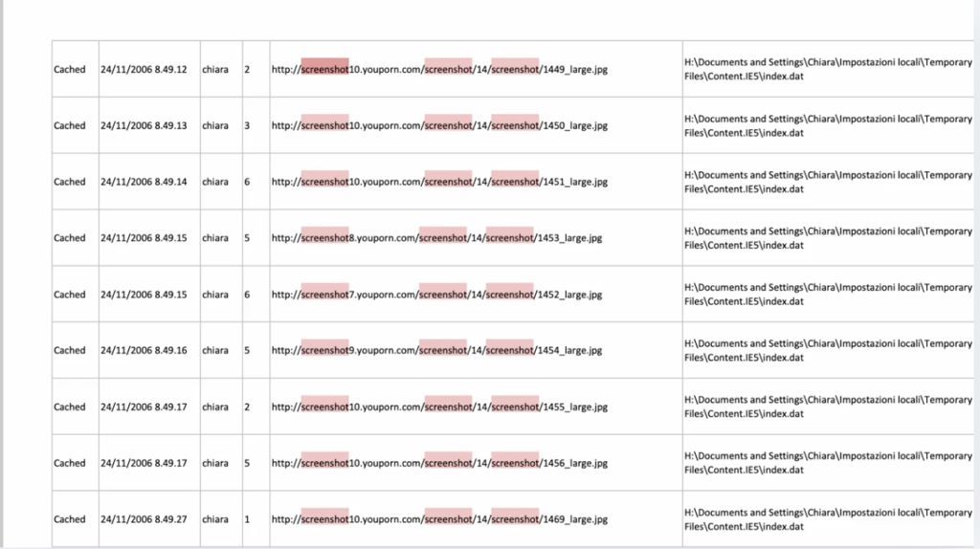
Task: Open the link ending in 1469_large.jpg
Action: click(439, 519)
